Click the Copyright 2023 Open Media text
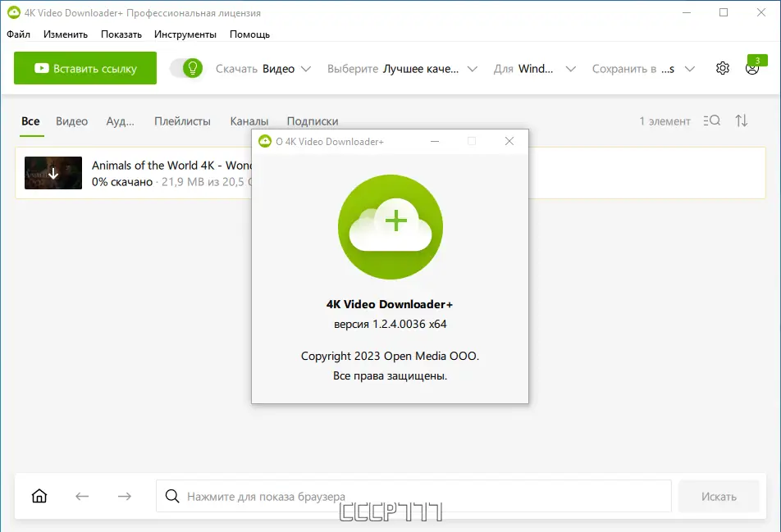 pyautogui.click(x=390, y=356)
